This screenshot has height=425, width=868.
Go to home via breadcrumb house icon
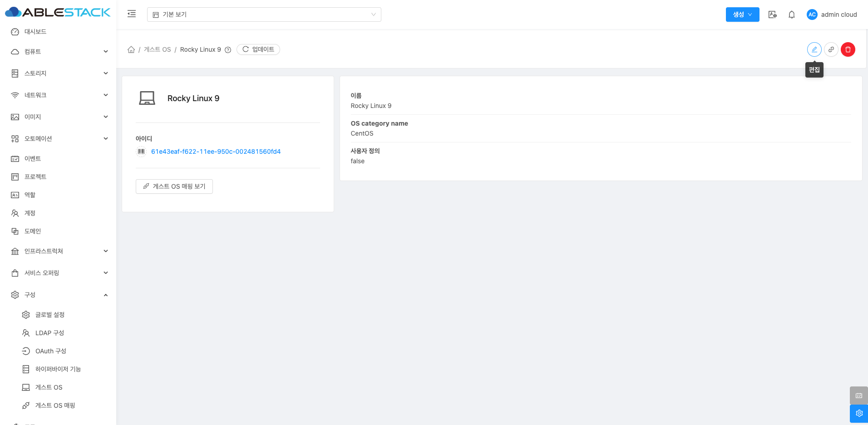(x=131, y=49)
